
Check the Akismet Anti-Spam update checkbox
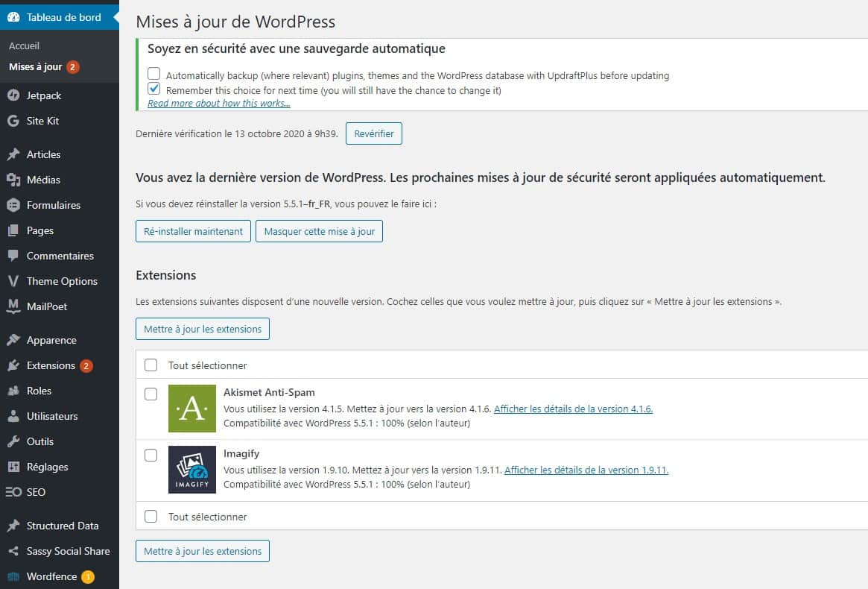coord(151,394)
